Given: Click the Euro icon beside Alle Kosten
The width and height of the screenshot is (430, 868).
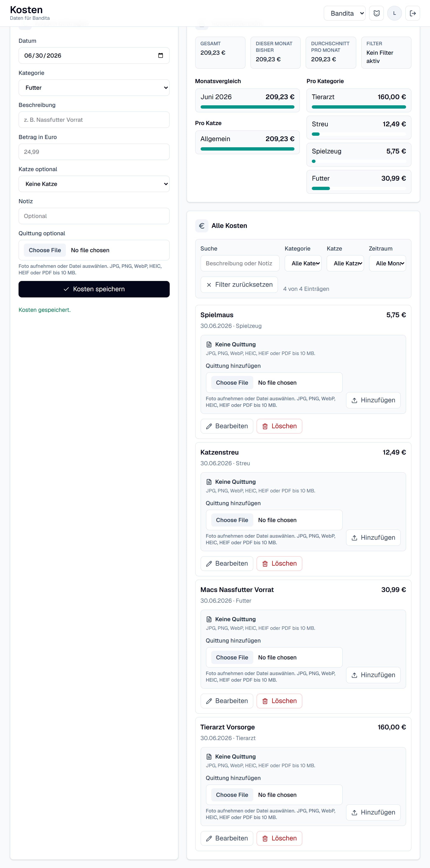Looking at the screenshot, I should pos(202,226).
